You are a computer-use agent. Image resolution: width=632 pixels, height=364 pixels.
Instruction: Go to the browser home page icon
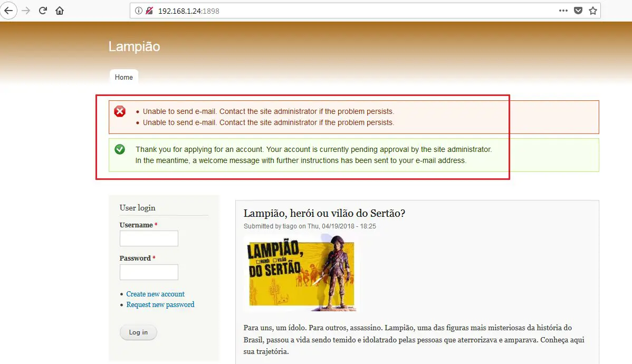coord(60,11)
